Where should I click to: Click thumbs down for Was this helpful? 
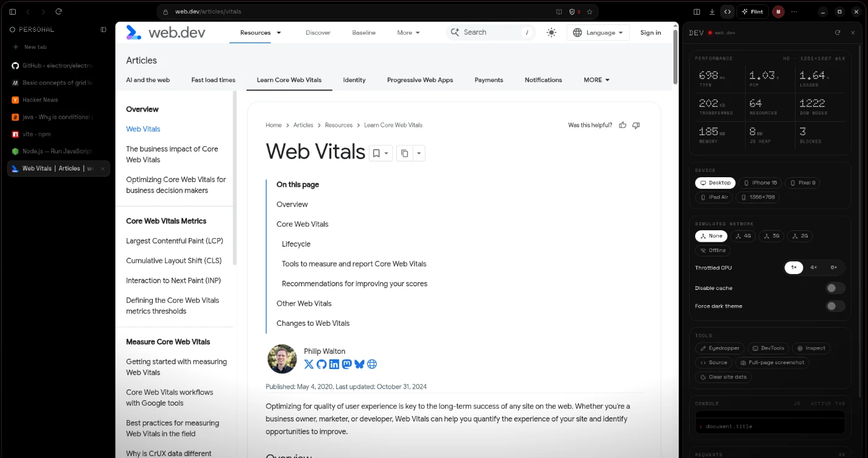coord(636,125)
